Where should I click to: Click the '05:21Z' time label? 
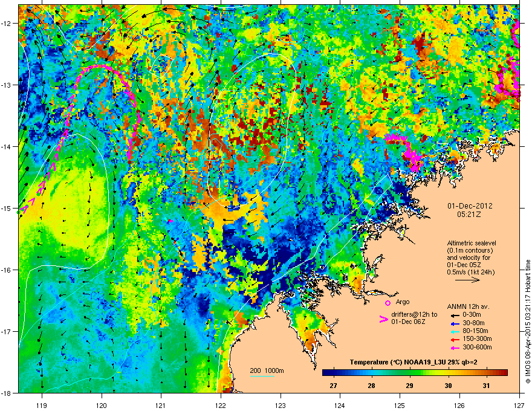click(x=469, y=215)
